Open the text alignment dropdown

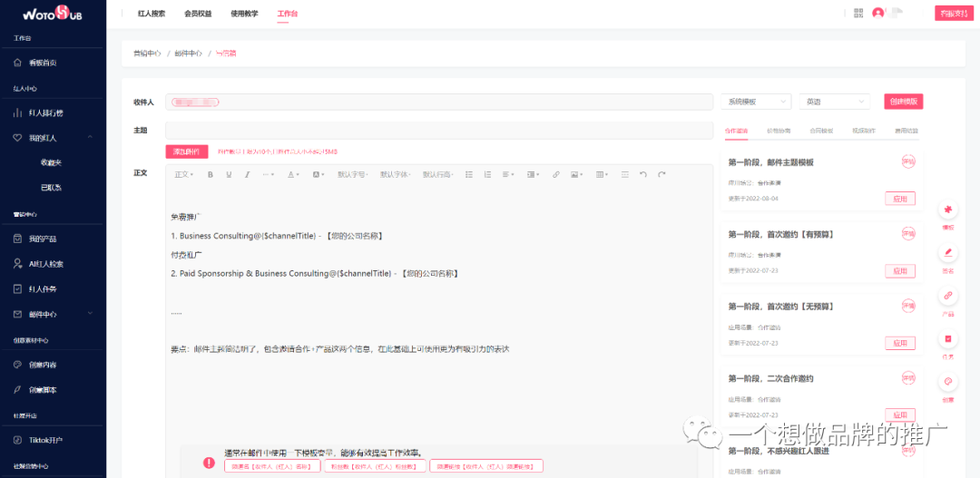(x=509, y=175)
